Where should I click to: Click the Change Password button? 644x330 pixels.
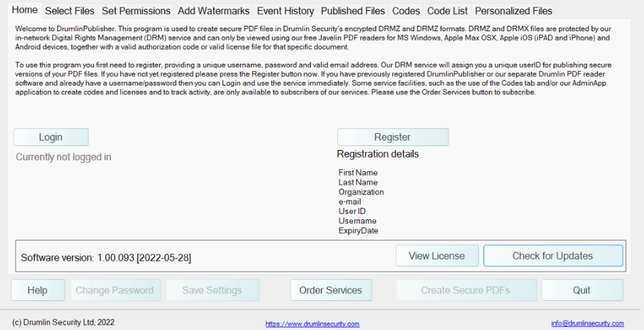[x=115, y=290]
